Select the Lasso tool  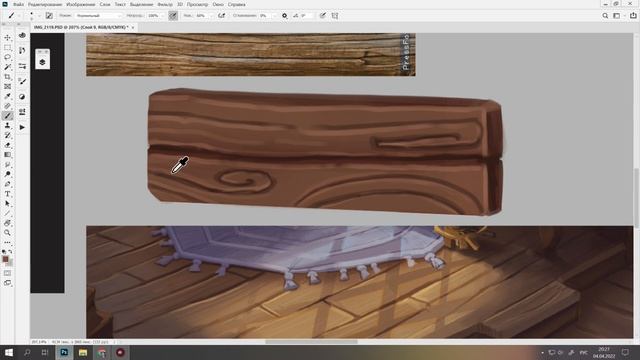pos(7,57)
